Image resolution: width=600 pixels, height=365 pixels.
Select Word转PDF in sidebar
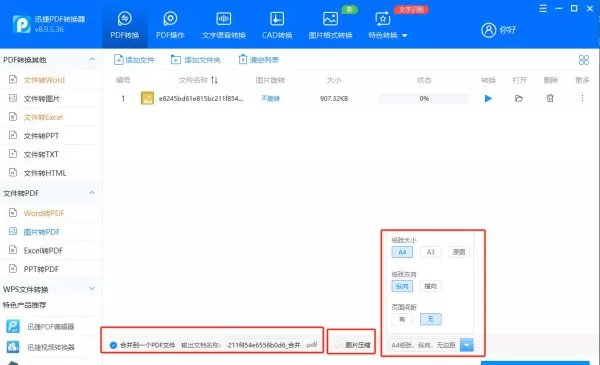(44, 213)
